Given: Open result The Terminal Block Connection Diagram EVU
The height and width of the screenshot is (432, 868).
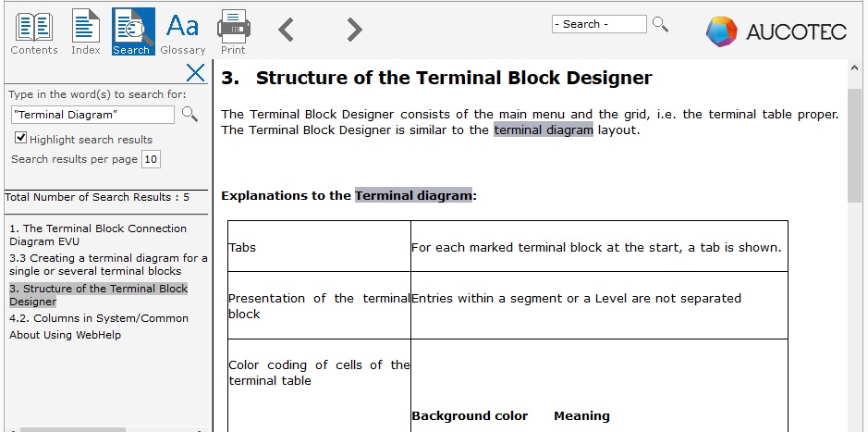Looking at the screenshot, I should coord(98,235).
